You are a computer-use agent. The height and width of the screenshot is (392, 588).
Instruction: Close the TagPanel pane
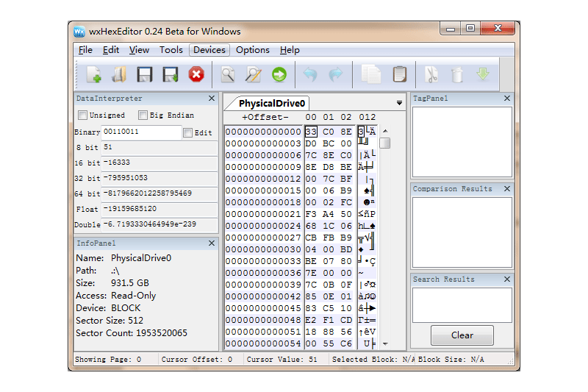tap(507, 99)
